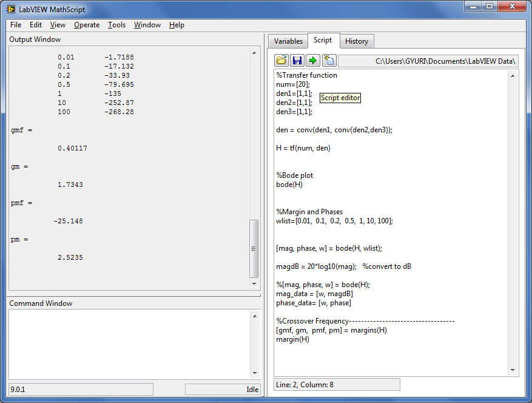Viewport: 532px width, 403px height.
Task: Open the Operate menu
Action: click(x=87, y=25)
